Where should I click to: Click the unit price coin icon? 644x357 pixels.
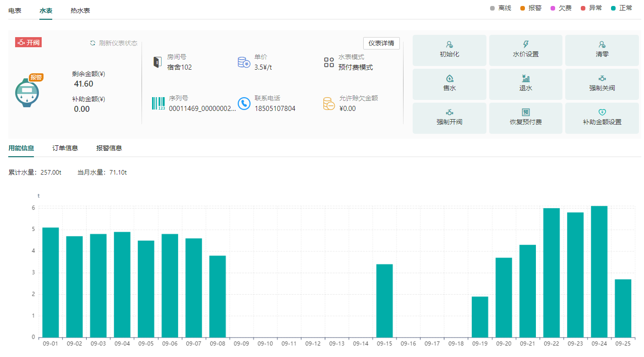click(x=244, y=62)
